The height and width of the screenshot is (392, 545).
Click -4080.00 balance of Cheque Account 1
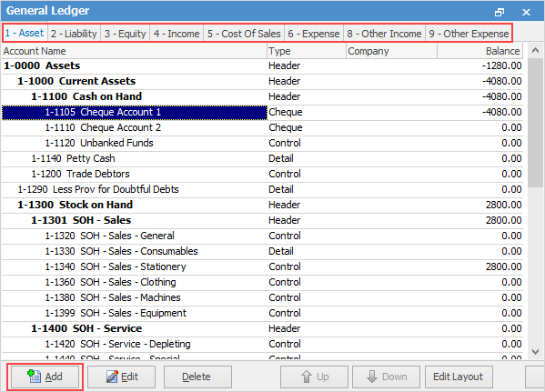pos(502,112)
